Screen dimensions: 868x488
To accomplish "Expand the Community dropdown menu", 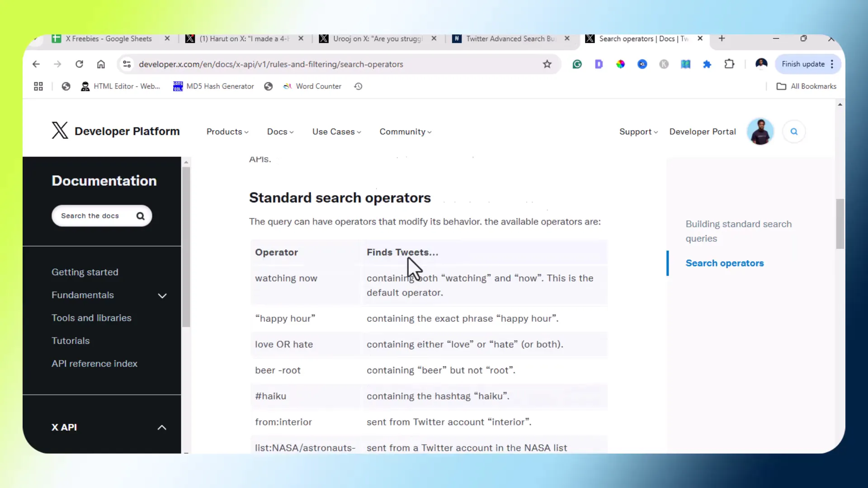I will [x=406, y=131].
